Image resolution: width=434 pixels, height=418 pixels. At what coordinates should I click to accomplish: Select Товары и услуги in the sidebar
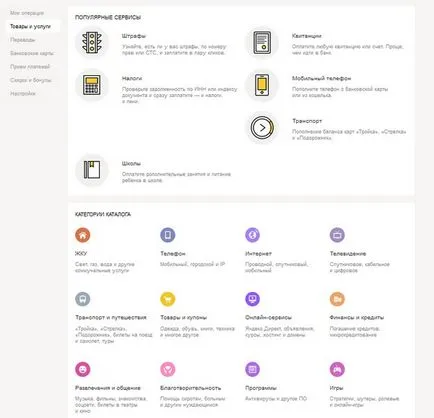(30, 26)
